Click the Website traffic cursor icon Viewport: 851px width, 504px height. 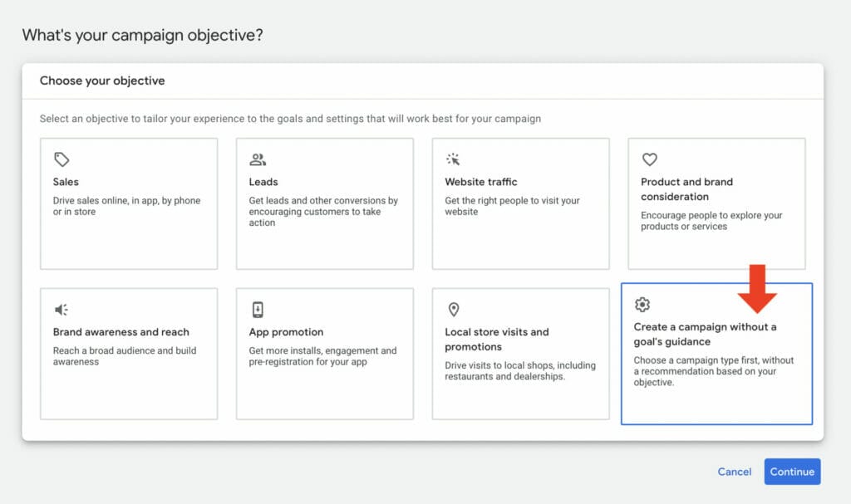(x=453, y=159)
